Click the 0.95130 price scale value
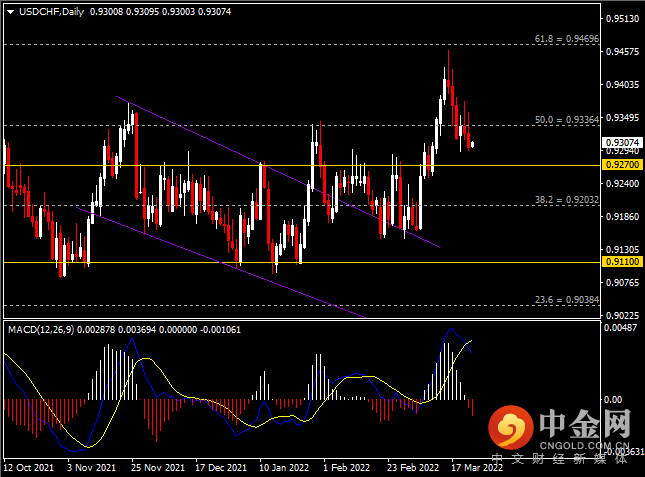This screenshot has width=645, height=477. click(622, 19)
